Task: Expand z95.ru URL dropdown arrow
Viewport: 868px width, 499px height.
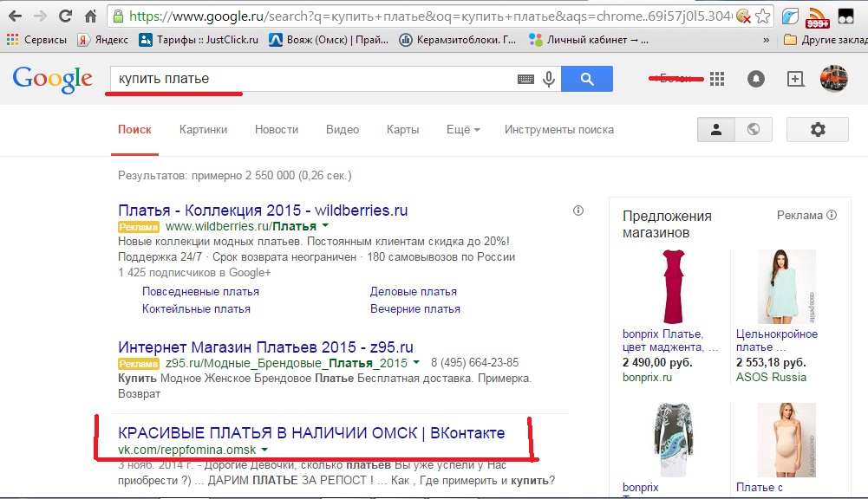Action: [x=416, y=363]
